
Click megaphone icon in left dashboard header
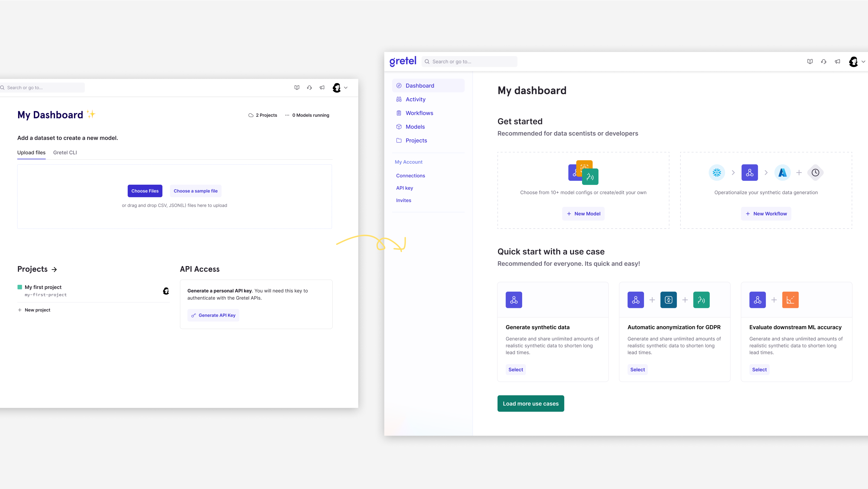(322, 88)
